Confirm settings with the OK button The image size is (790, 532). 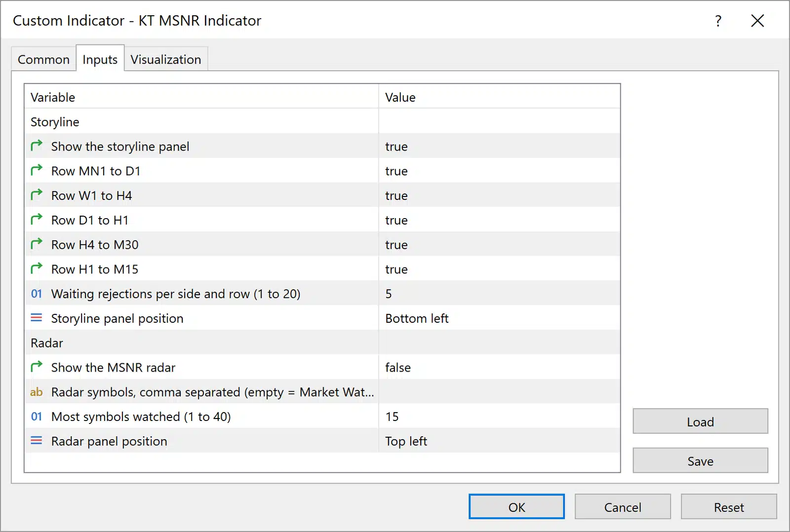(516, 507)
